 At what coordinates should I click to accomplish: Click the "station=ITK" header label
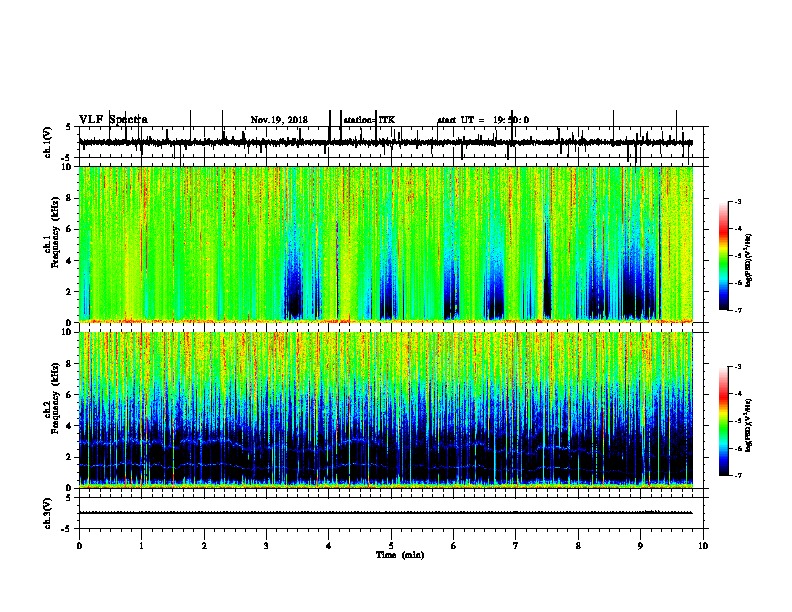(x=369, y=120)
